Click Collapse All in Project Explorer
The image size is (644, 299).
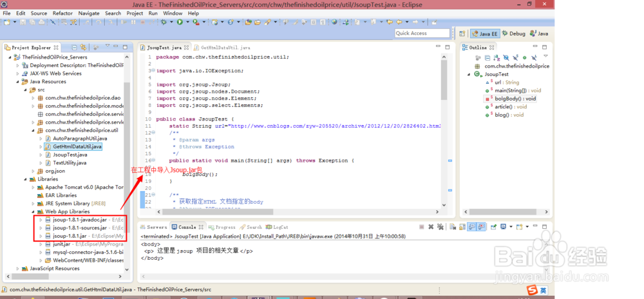point(74,48)
